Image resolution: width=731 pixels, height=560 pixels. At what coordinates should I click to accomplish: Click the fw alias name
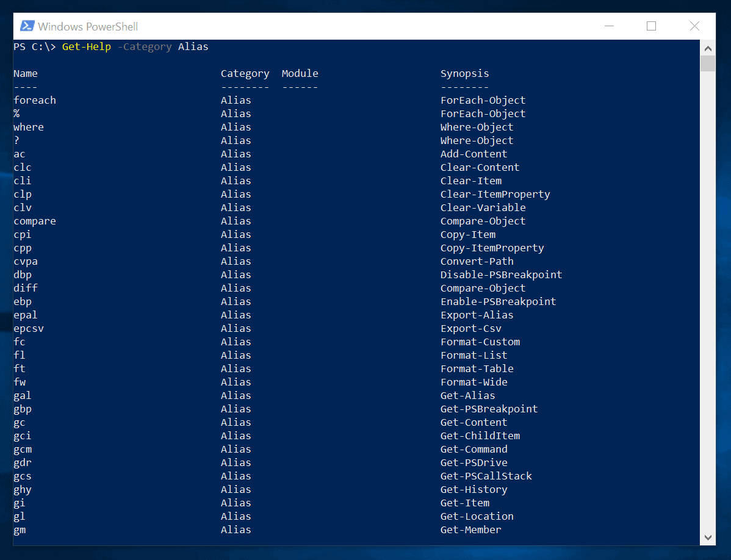click(20, 382)
